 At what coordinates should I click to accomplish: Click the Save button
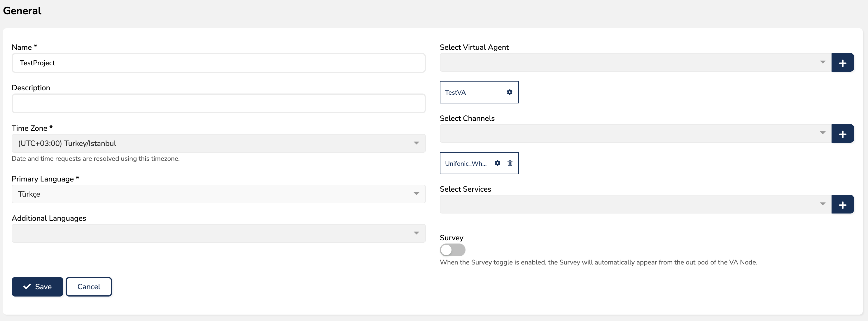[x=37, y=287]
